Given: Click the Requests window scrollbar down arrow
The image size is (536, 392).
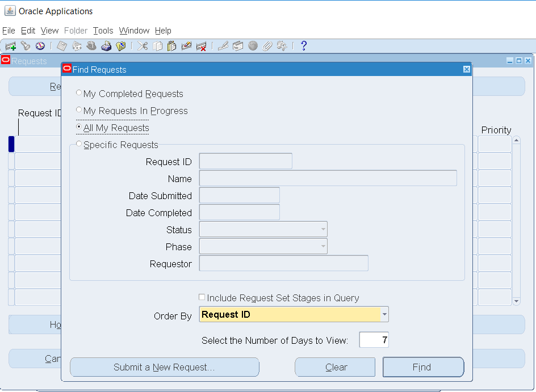Looking at the screenshot, I should (x=517, y=301).
